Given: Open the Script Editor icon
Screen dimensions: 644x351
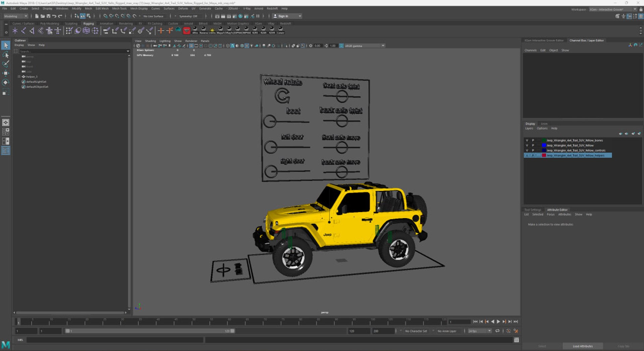Looking at the screenshot, I should tap(517, 340).
